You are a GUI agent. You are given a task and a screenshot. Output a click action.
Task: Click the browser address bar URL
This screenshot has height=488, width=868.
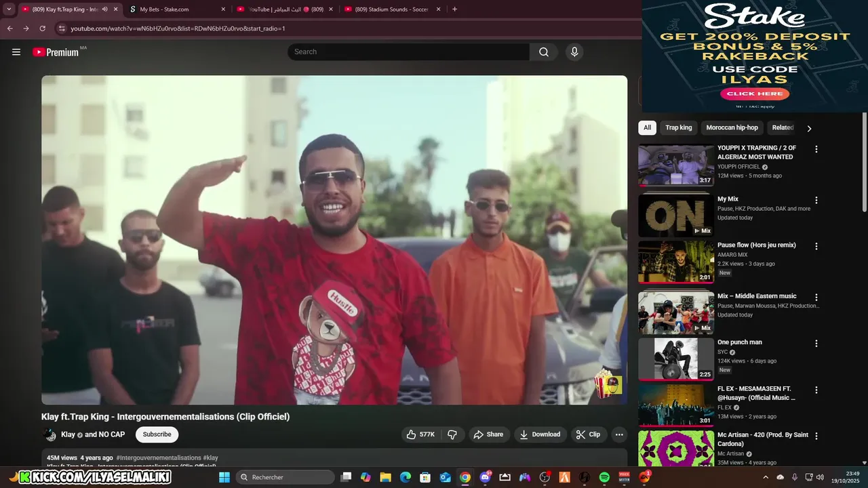click(x=178, y=28)
